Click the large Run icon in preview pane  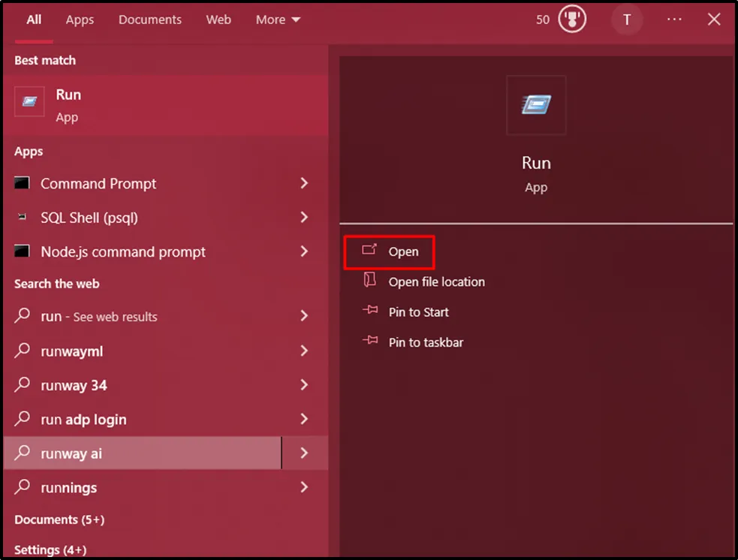point(536,105)
